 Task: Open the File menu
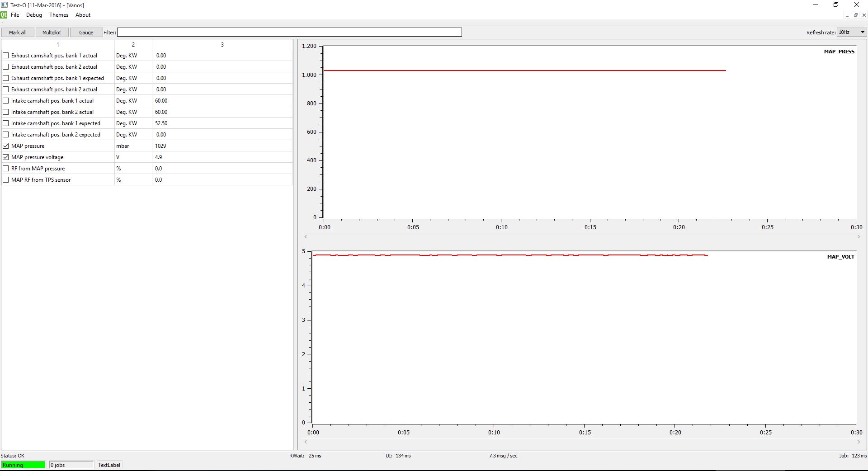pos(15,15)
